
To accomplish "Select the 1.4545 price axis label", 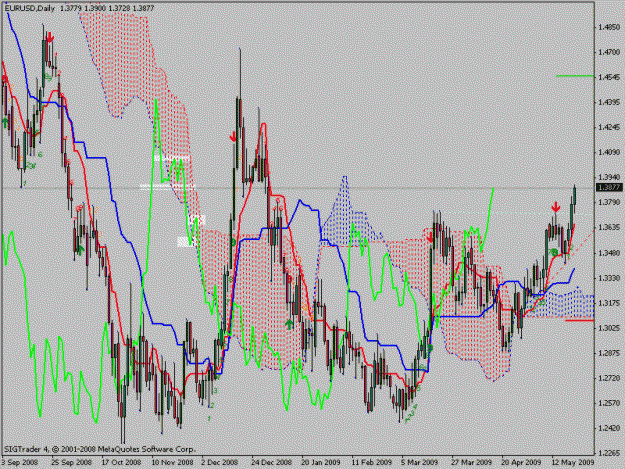I will tap(609, 77).
